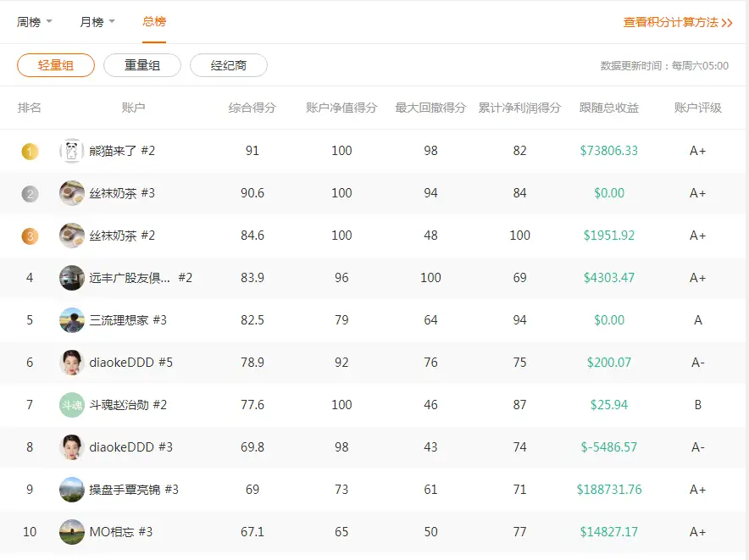Viewport: 749px width, 560px height.
Task: Open 查看积分计算方法 link
Action: (677, 23)
